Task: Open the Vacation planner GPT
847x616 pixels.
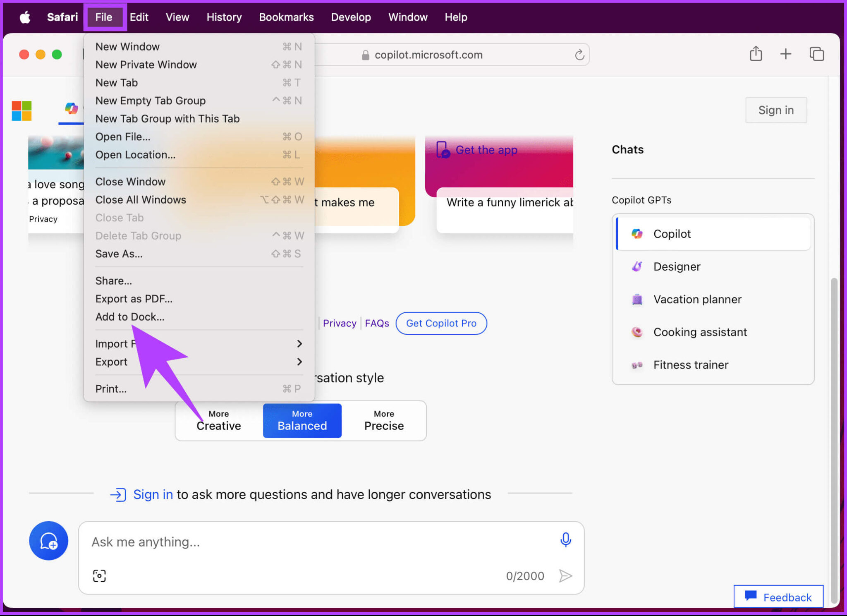Action: (713, 299)
